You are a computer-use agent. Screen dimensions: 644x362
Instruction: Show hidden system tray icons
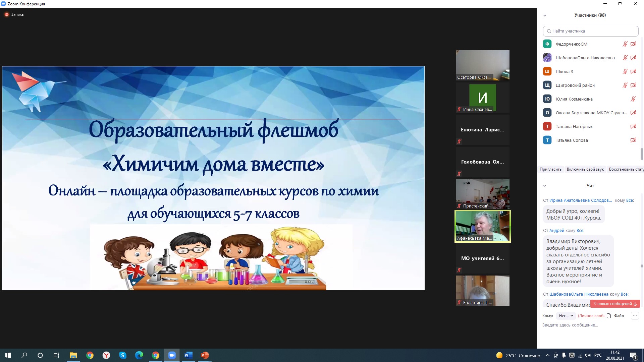(548, 355)
